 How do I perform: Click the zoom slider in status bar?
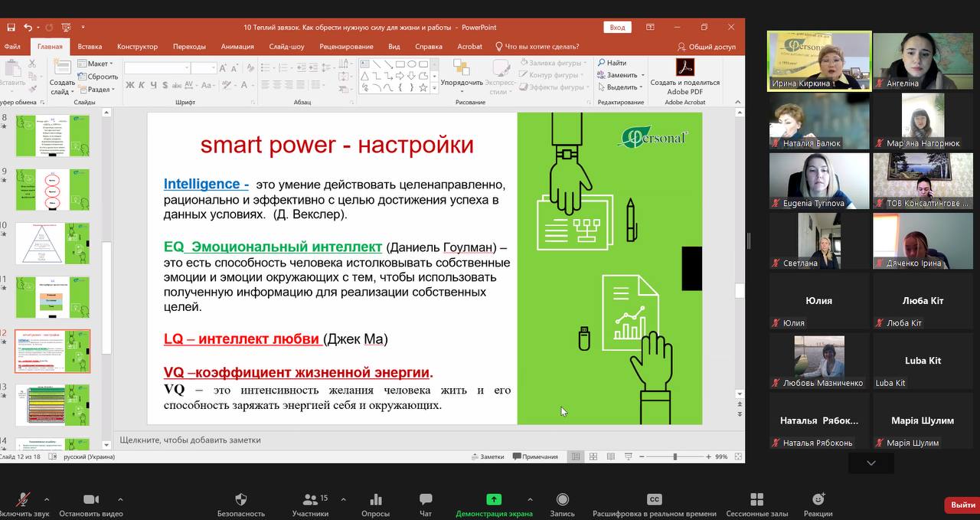[x=675, y=456]
